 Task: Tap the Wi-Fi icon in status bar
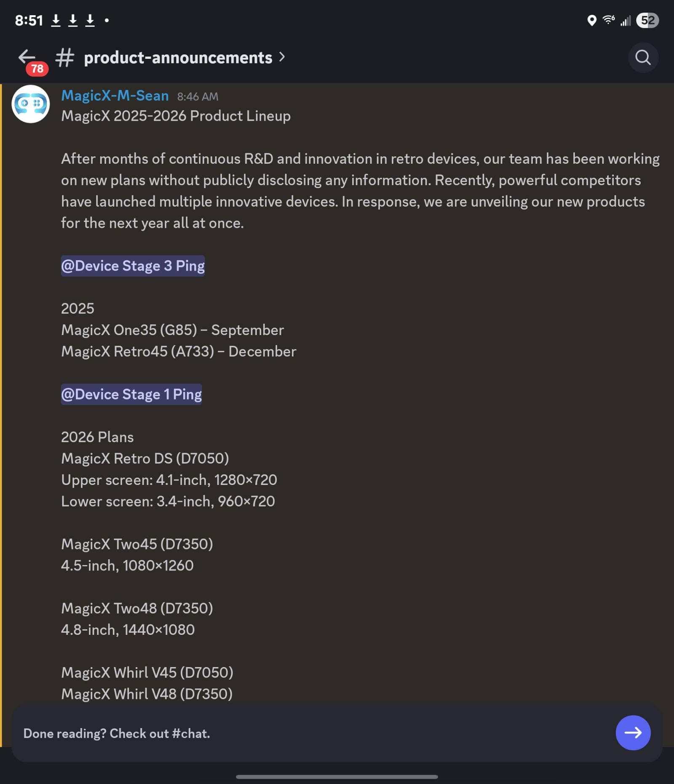point(608,20)
